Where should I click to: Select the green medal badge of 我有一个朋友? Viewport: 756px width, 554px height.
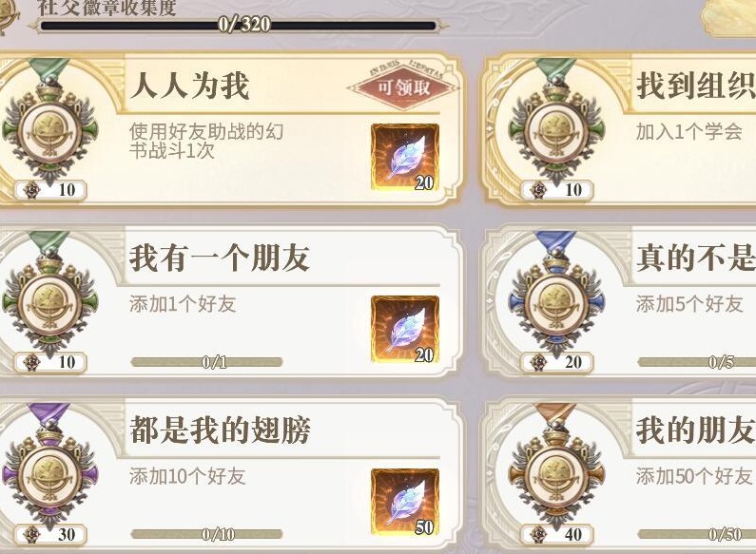coord(49,293)
